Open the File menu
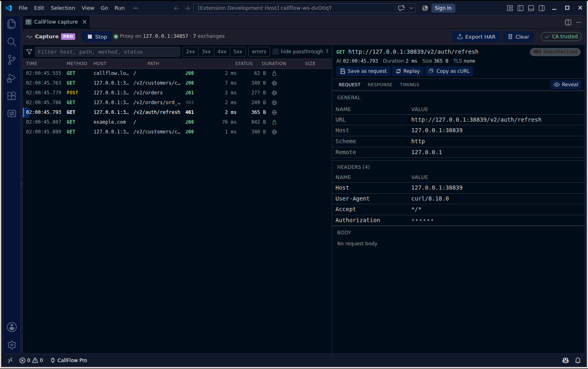The height and width of the screenshot is (369, 588). (x=23, y=8)
